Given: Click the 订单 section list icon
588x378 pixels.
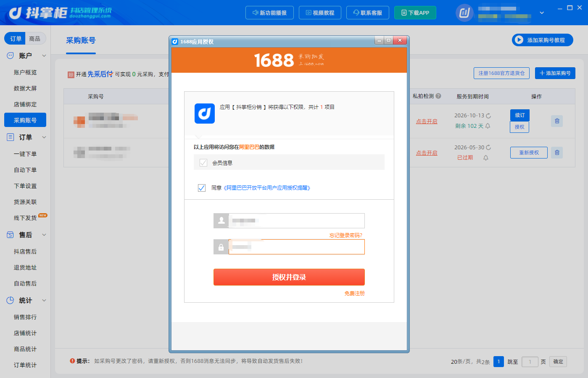Looking at the screenshot, I should click(x=10, y=137).
